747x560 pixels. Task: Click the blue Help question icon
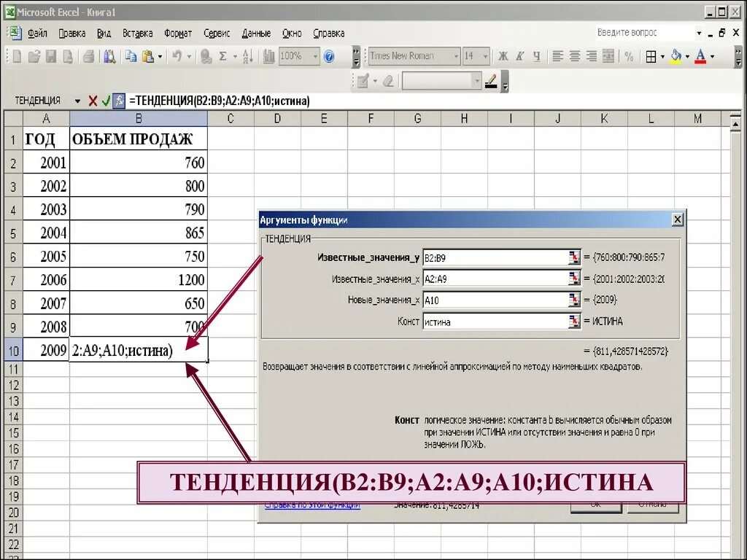point(329,57)
